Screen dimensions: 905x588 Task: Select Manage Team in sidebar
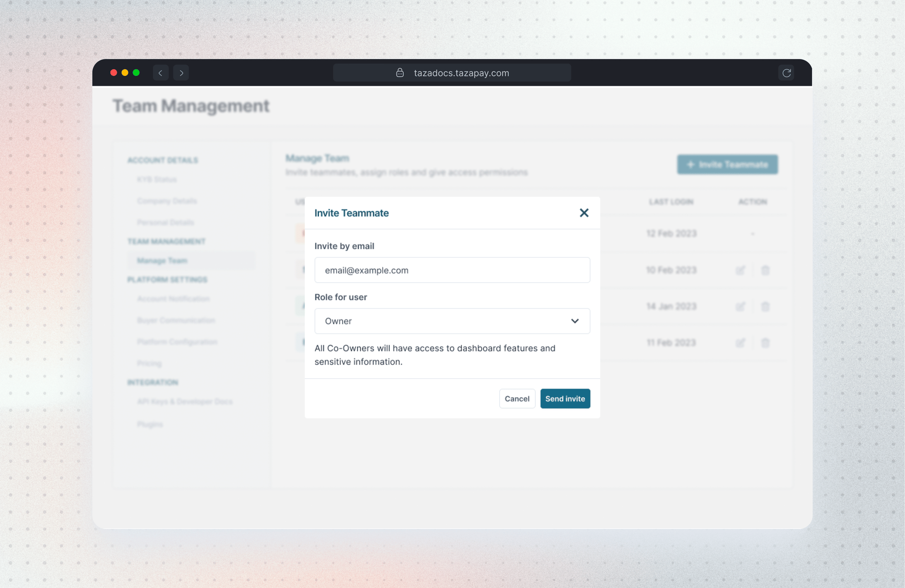(x=191, y=261)
